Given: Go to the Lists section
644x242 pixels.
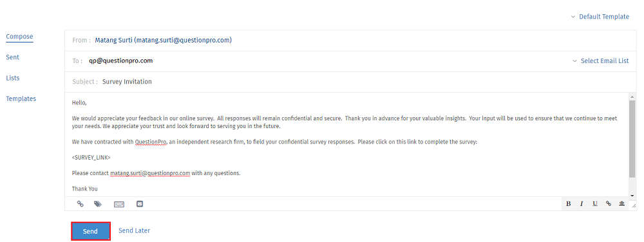Looking at the screenshot, I should [13, 78].
